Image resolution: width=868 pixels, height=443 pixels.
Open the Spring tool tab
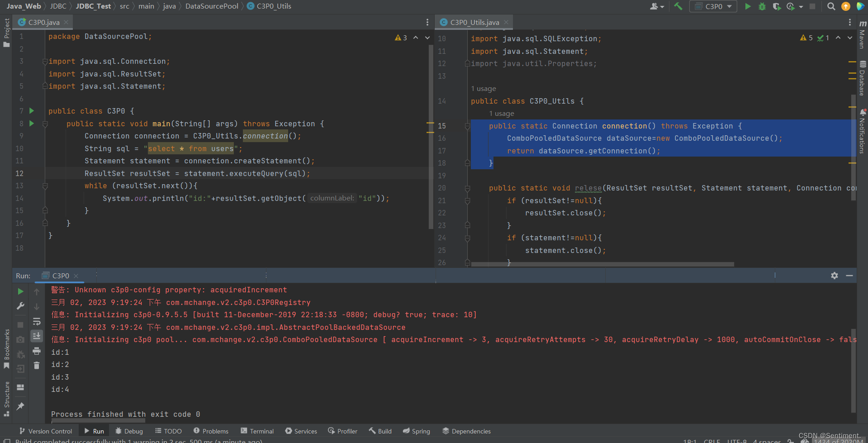[417, 431]
